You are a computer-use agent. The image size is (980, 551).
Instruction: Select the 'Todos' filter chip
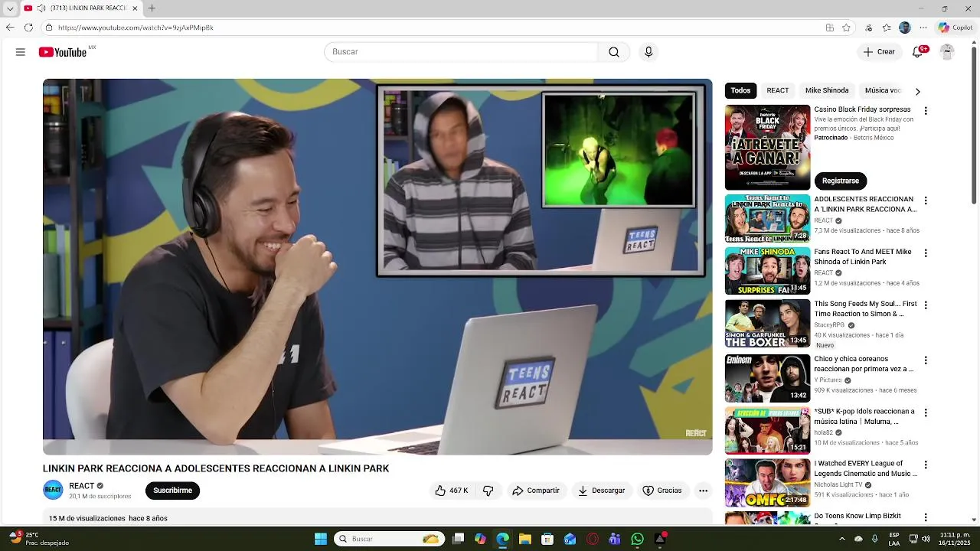[740, 90]
